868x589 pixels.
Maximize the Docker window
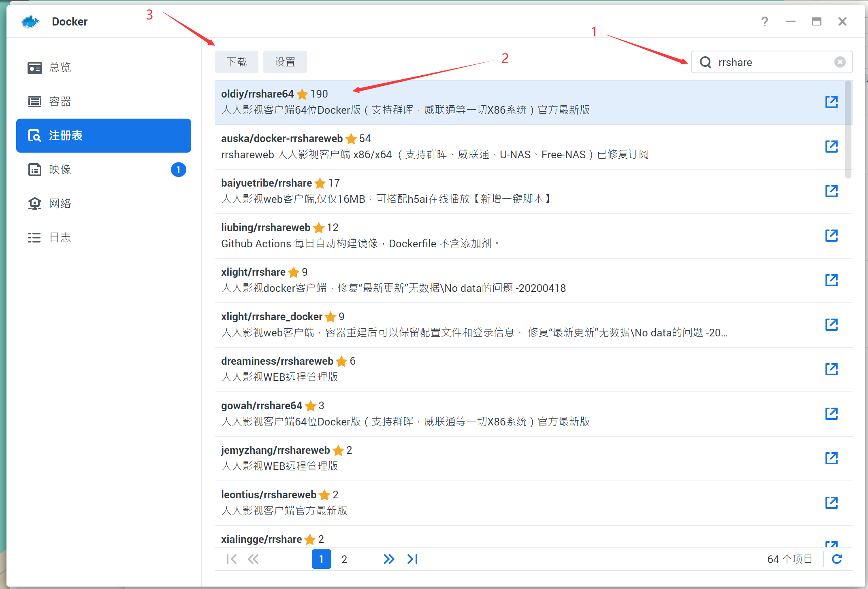817,21
